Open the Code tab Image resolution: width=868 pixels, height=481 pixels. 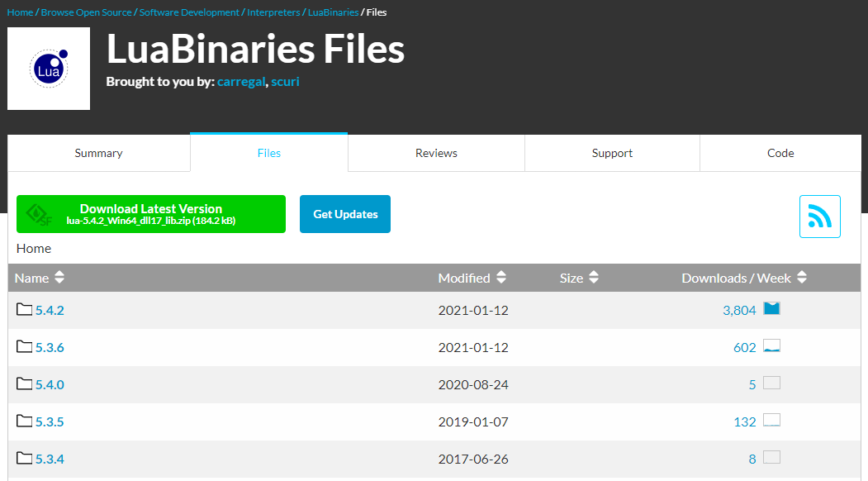(x=780, y=153)
